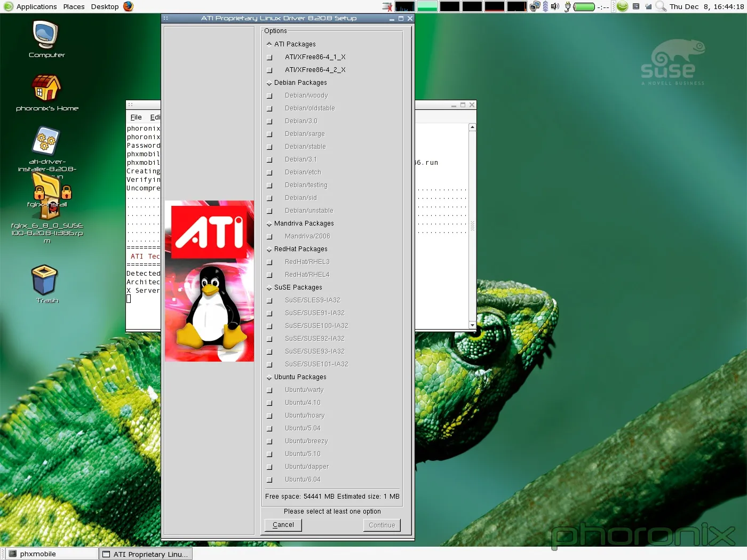This screenshot has width=747, height=560.
Task: Click the Cancel button
Action: tap(283, 525)
